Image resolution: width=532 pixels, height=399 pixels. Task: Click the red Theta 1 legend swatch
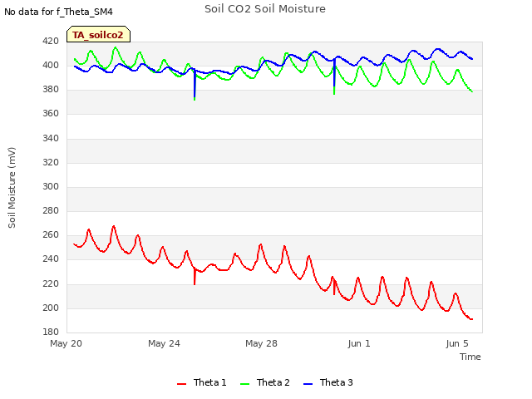182,384
